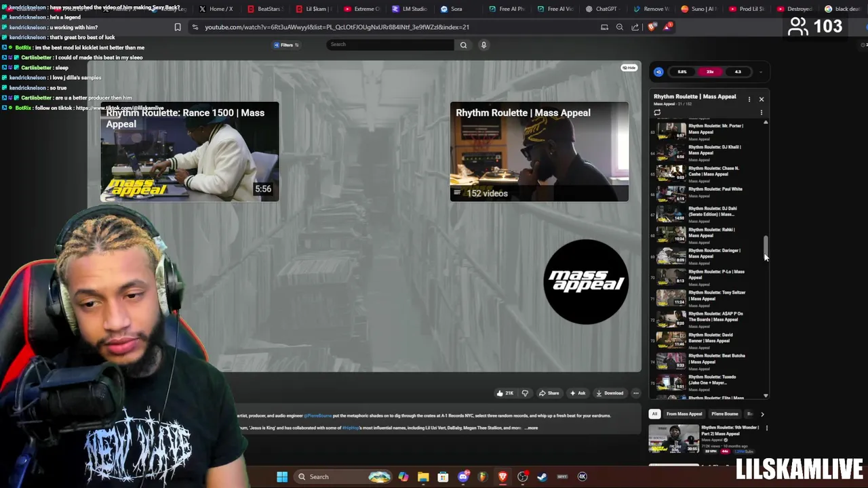Viewport: 868px width, 488px height.
Task: Open secondary playlist three-dot menu
Action: (x=761, y=113)
